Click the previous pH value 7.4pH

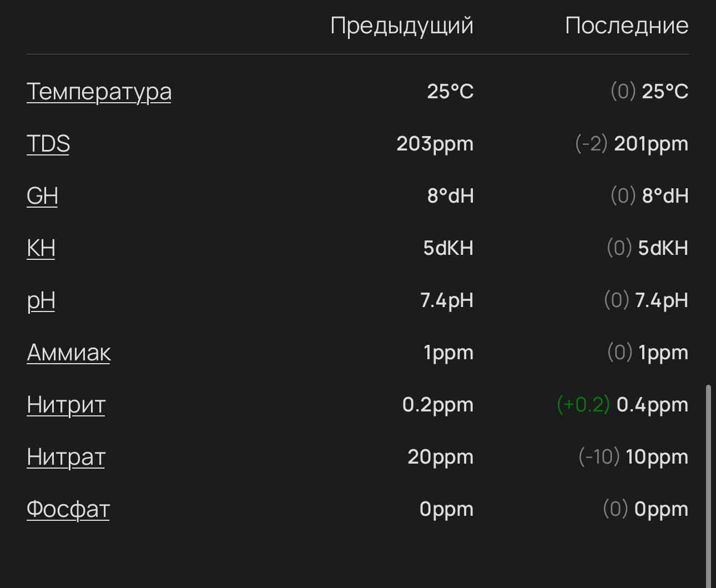(447, 300)
